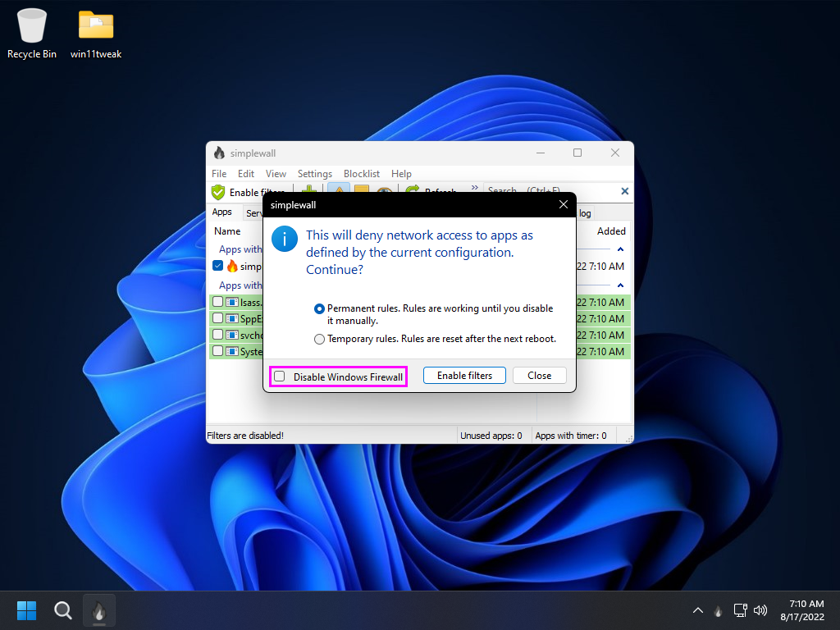Check the Disable Windows Firewall box
840x630 pixels.
coord(280,376)
